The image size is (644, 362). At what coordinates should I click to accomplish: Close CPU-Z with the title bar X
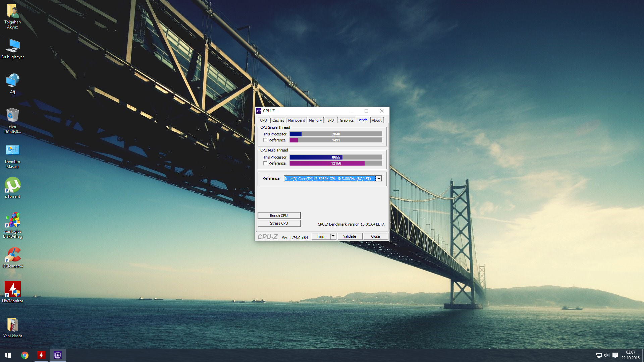pos(381,111)
